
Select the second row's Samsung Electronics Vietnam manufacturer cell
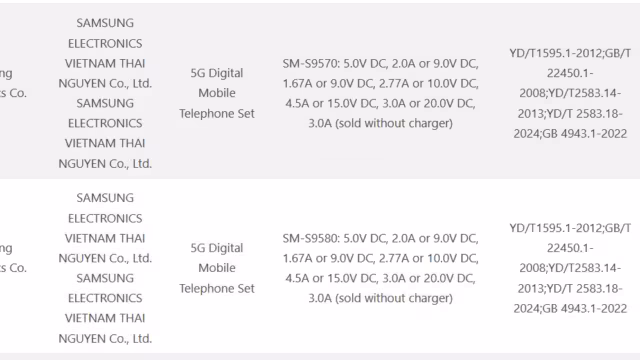105,268
